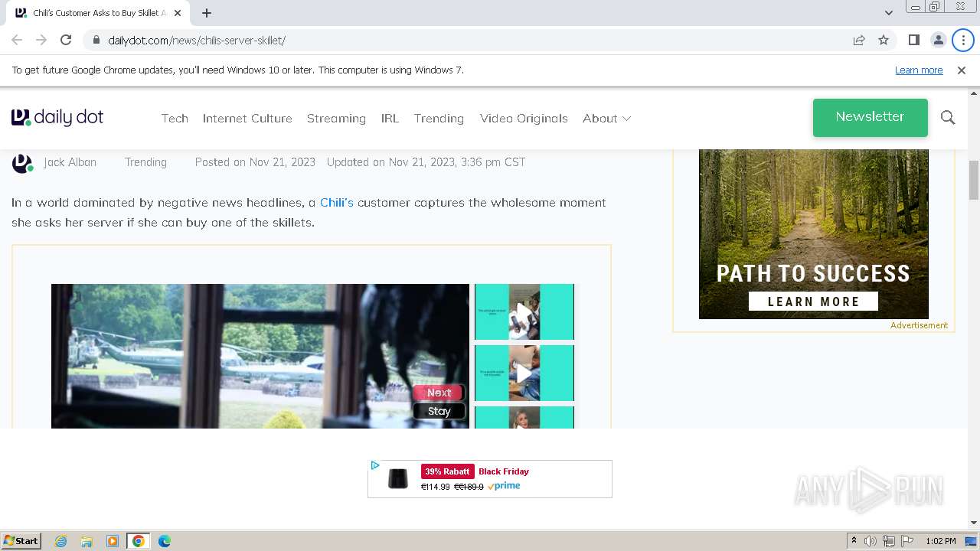Click the taskbar clock showing 1:02 PM

pyautogui.click(x=940, y=541)
